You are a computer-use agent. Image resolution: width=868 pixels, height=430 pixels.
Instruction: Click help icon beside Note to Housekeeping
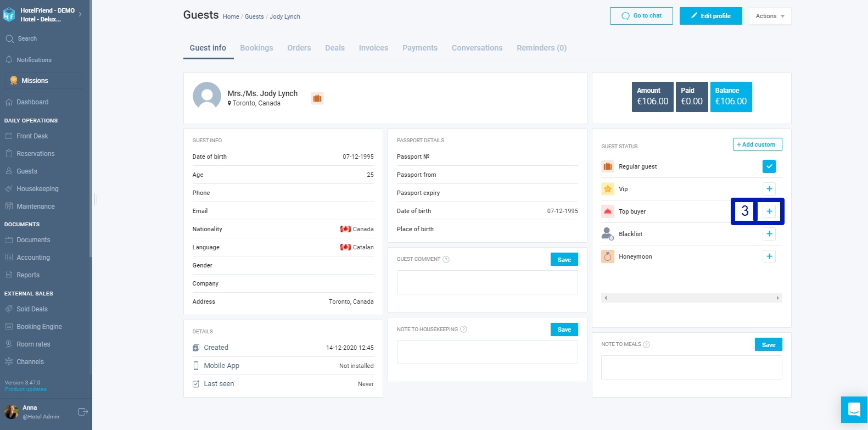(x=463, y=330)
